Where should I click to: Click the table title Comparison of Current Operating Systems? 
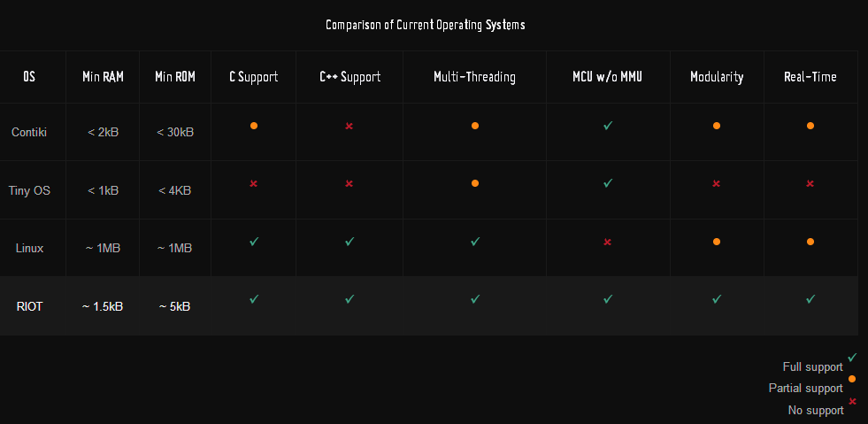pyautogui.click(x=425, y=25)
